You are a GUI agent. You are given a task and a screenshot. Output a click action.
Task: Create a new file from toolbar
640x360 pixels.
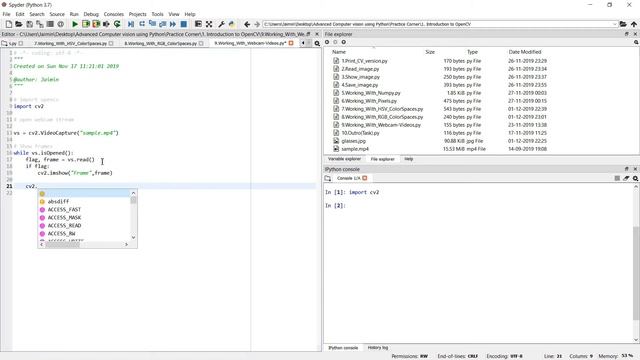[9, 24]
